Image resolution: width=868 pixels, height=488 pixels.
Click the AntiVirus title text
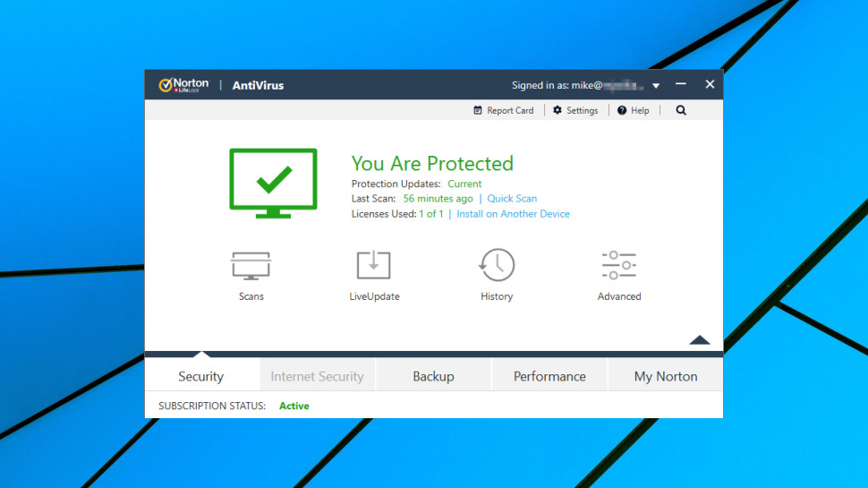[258, 85]
